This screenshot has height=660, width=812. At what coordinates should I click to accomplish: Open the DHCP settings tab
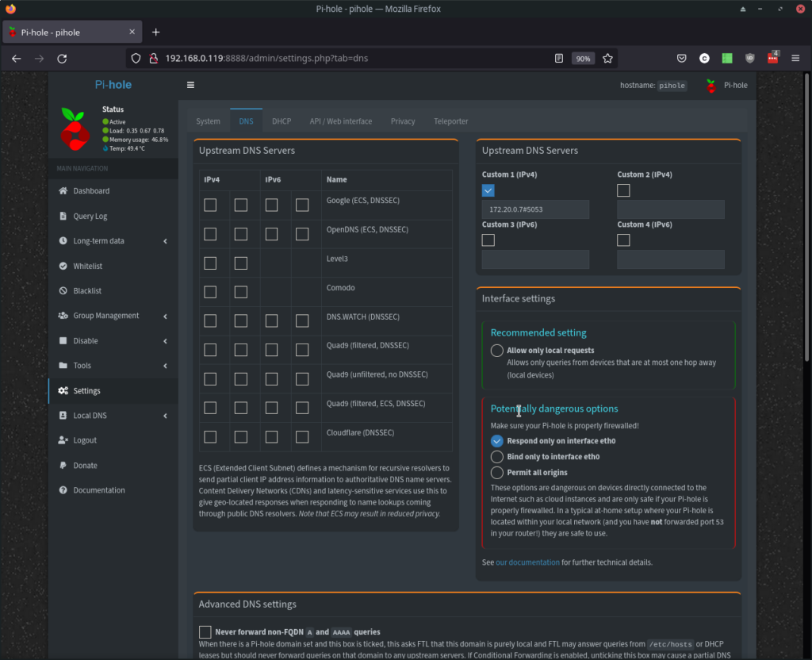[282, 121]
